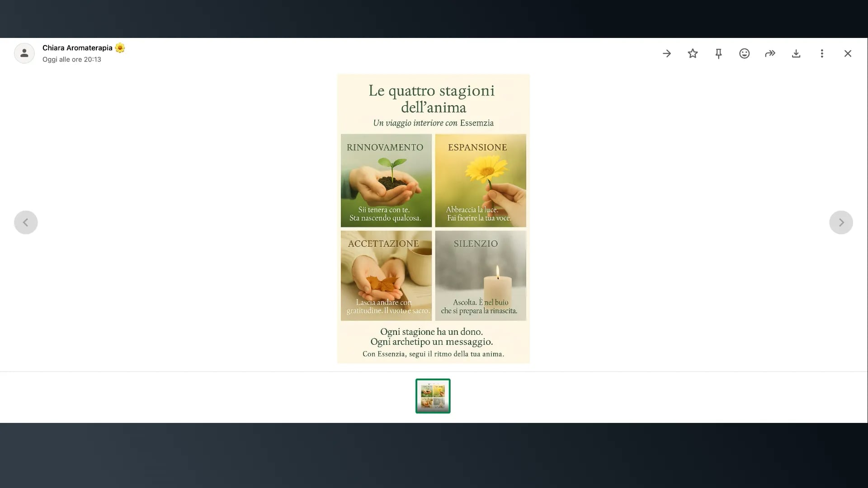Click the sender's profile avatar
Screen dimensions: 868x488
click(x=24, y=53)
